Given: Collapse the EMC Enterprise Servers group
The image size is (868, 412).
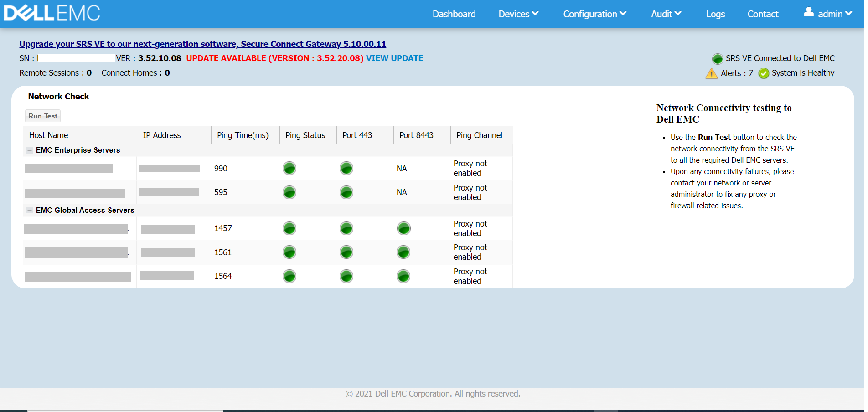Looking at the screenshot, I should [30, 150].
